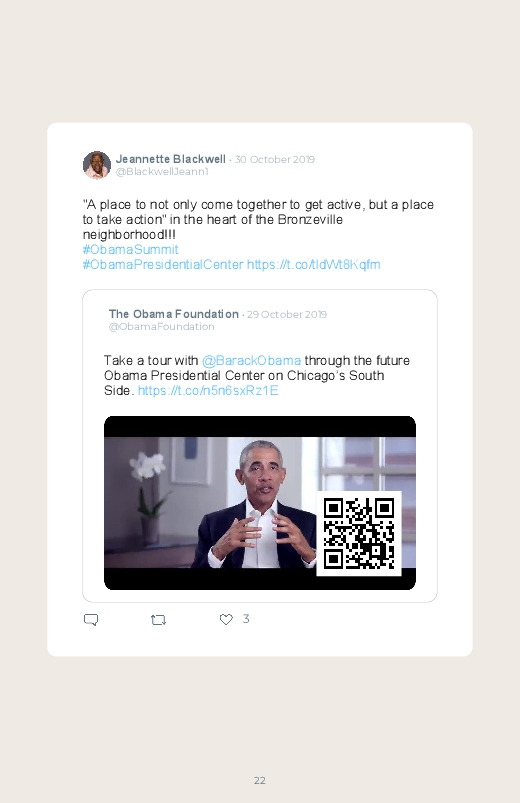
Task: Click the @ObamaFoundation handle
Action: [x=161, y=327]
